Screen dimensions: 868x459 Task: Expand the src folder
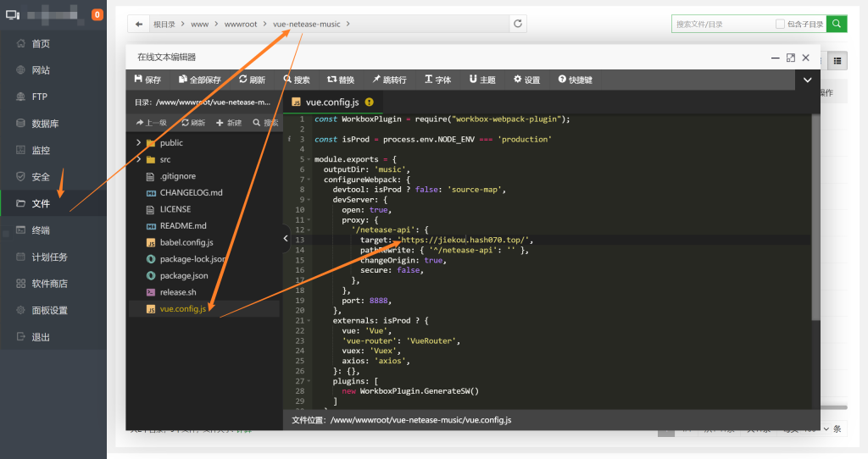pos(138,159)
